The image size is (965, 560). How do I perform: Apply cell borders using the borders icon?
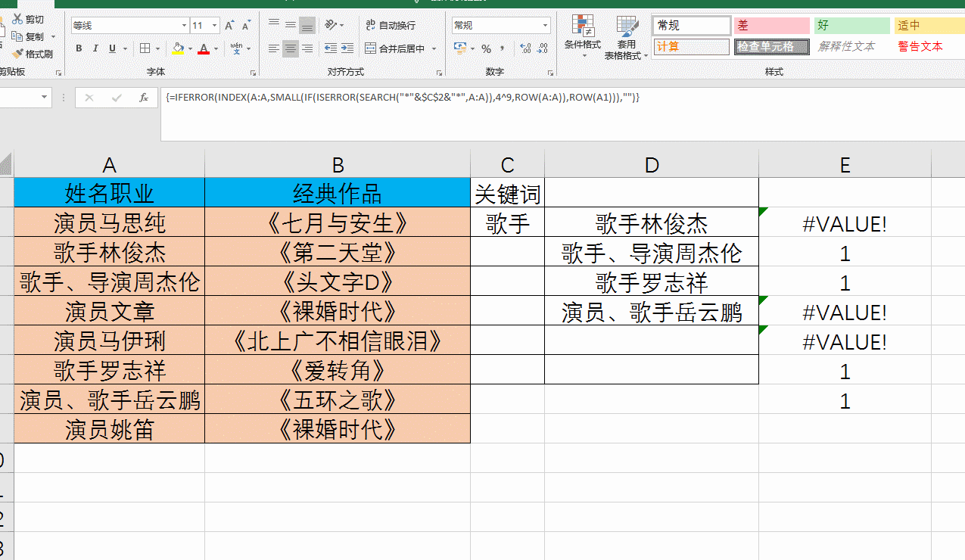point(146,48)
